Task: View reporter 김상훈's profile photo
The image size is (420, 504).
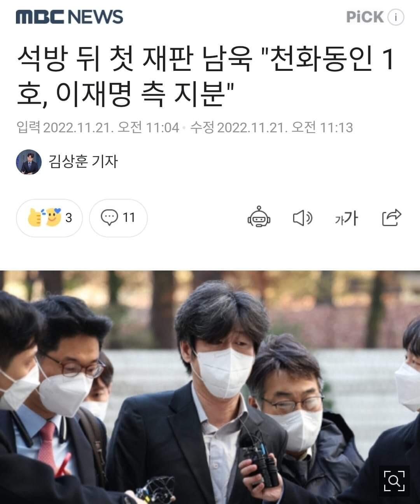Action: tap(28, 162)
